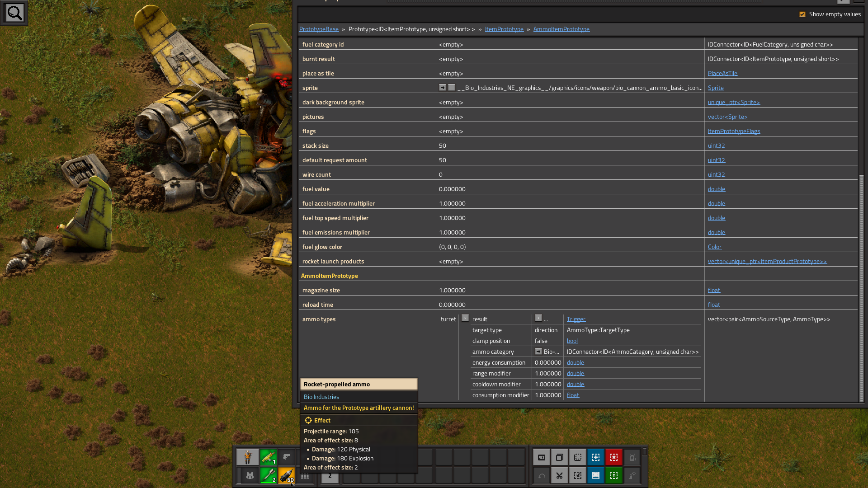Open the PrototypeBase breadcrumb link
Viewport: 868px width, 488px height.
pyautogui.click(x=319, y=29)
